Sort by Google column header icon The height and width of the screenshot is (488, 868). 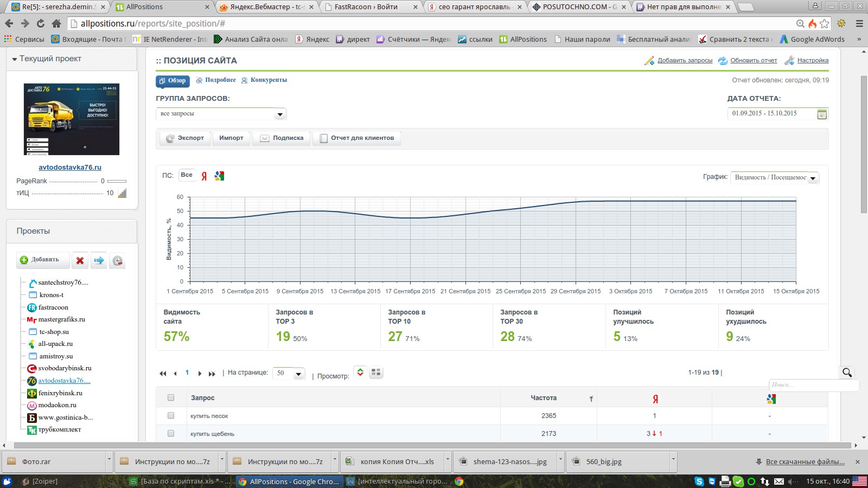(771, 399)
